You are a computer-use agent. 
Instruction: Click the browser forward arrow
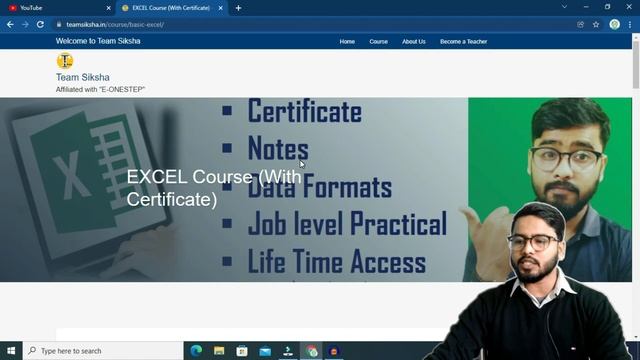pos(25,24)
